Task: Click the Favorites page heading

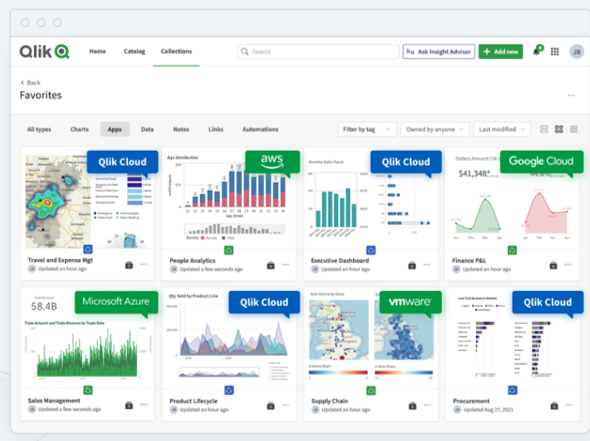Action: click(41, 95)
